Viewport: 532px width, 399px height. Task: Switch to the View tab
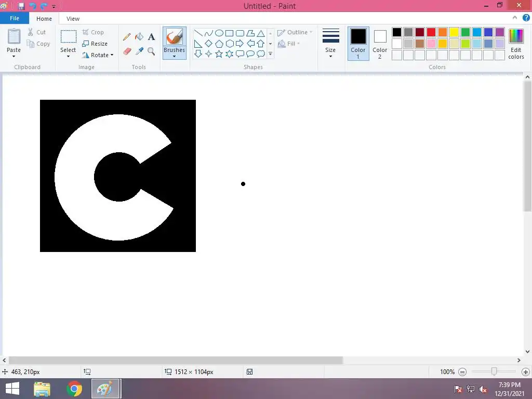pyautogui.click(x=73, y=19)
